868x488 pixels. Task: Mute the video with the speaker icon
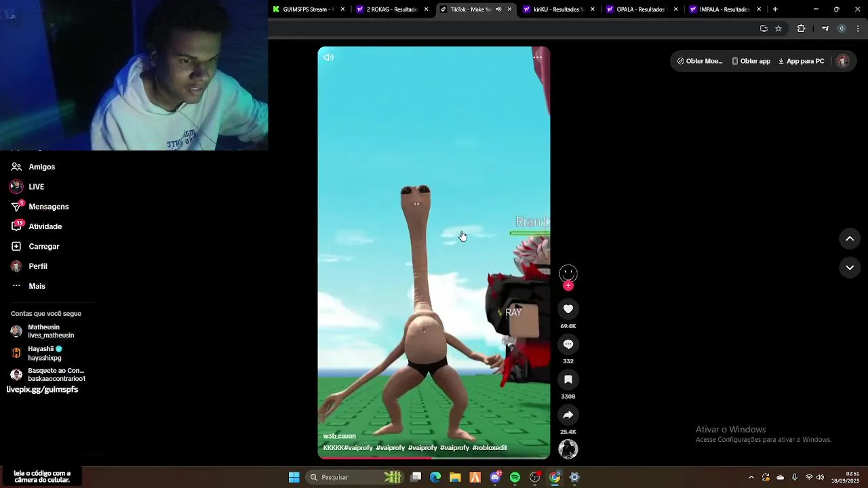click(328, 58)
